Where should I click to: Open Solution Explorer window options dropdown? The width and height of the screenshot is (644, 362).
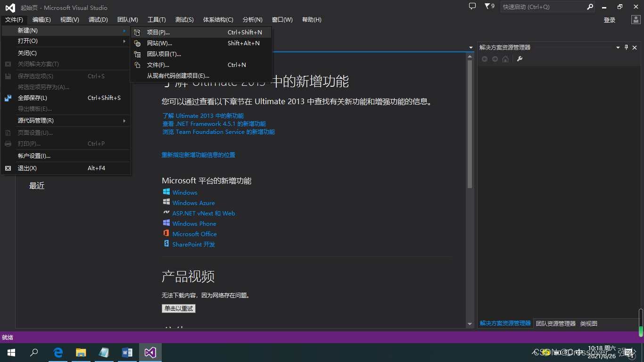pos(618,48)
